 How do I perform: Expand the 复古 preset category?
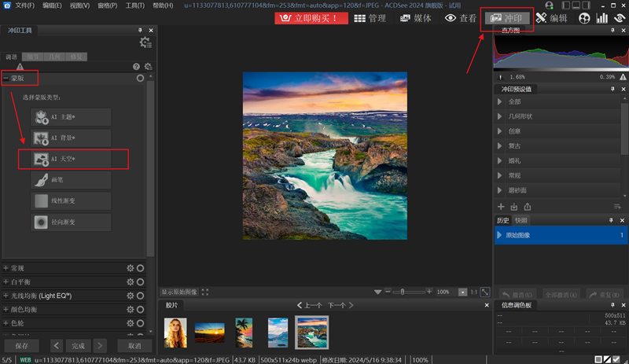point(500,145)
